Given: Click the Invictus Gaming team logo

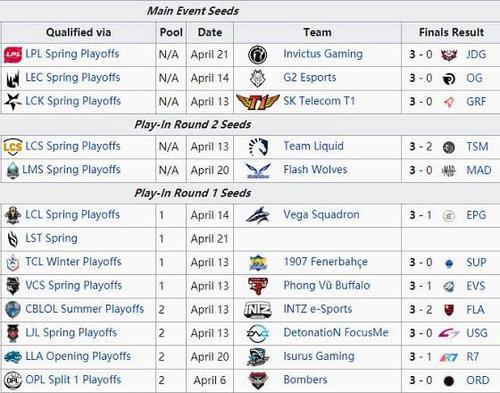Looking at the screenshot, I should tap(258, 55).
